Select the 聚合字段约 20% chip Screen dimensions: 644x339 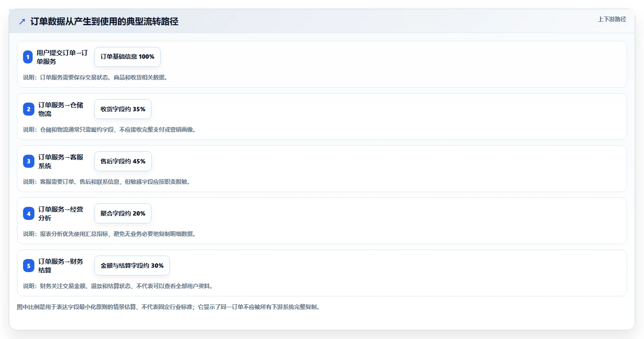coord(123,213)
